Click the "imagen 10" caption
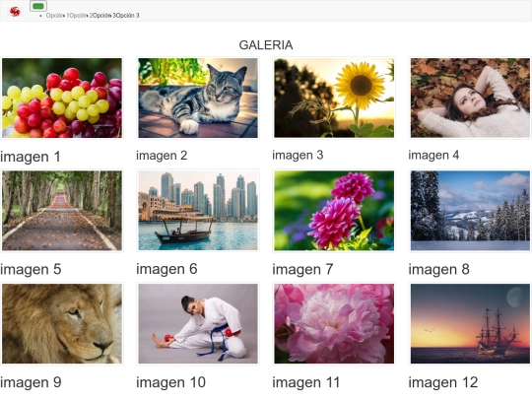This screenshot has height=399, width=532. 171,382
